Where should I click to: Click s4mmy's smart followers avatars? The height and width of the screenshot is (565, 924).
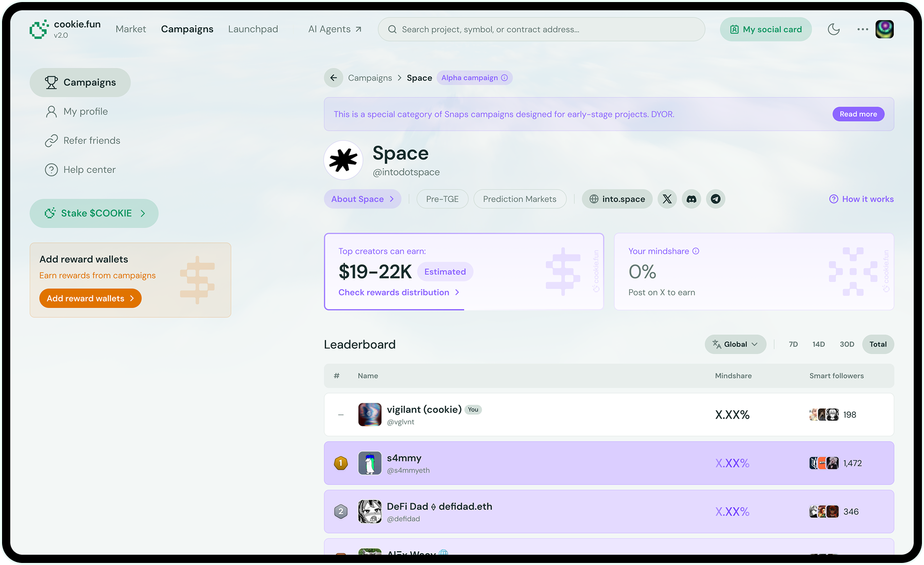coord(824,463)
